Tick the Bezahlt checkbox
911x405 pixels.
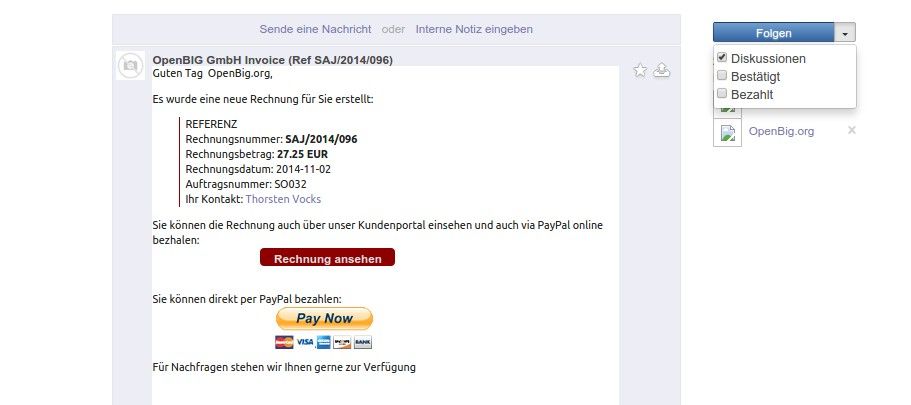(x=722, y=94)
